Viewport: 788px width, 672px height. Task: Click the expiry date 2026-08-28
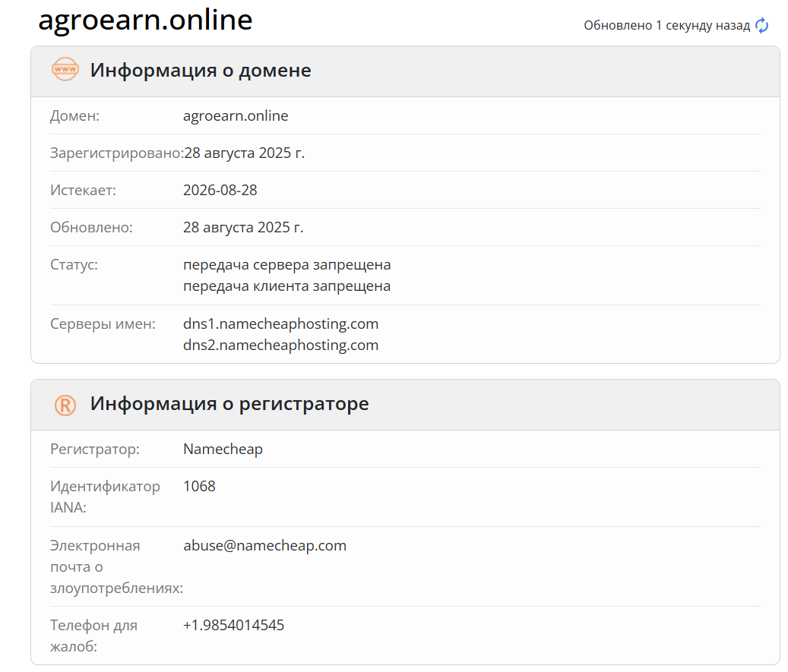point(220,191)
